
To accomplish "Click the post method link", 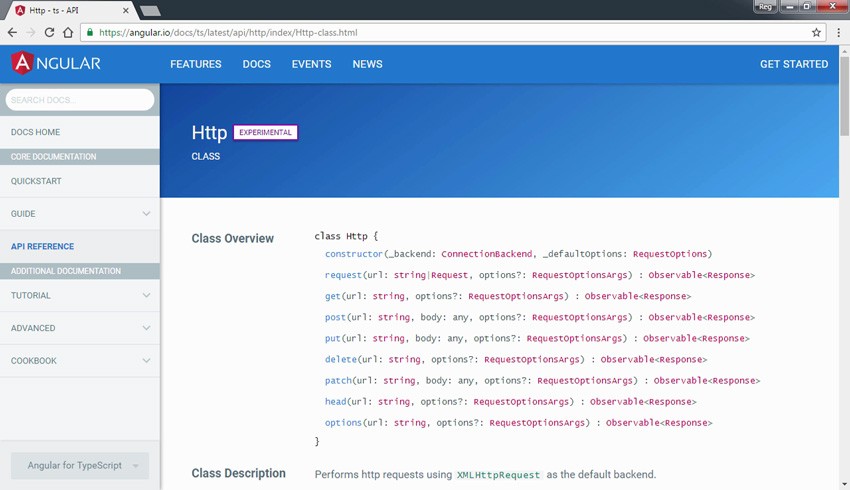I will coord(335,317).
